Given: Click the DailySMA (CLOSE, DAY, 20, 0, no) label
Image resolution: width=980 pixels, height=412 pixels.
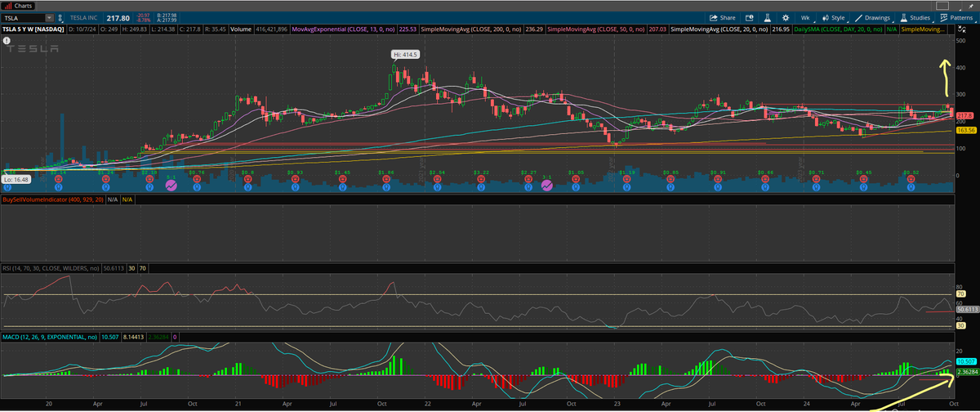Looking at the screenshot, I should pos(839,29).
